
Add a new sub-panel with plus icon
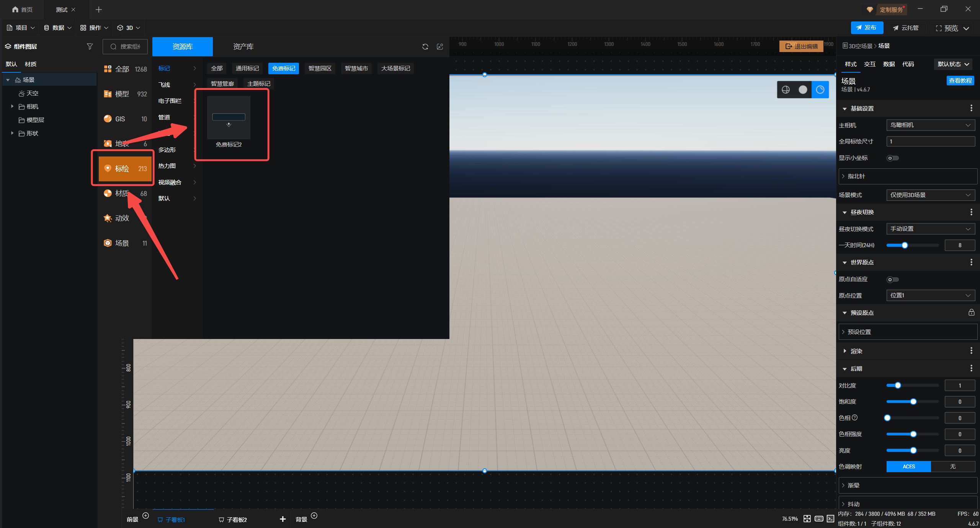[x=283, y=519]
